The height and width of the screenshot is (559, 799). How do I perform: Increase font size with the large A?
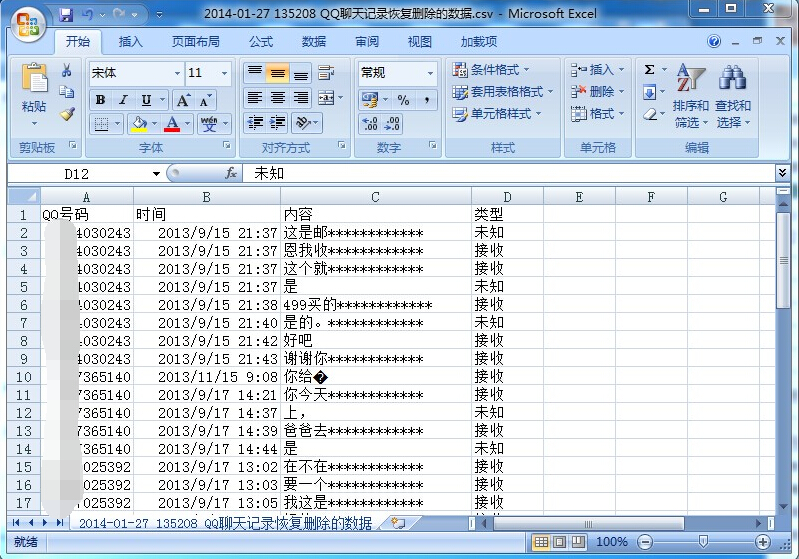tap(183, 100)
